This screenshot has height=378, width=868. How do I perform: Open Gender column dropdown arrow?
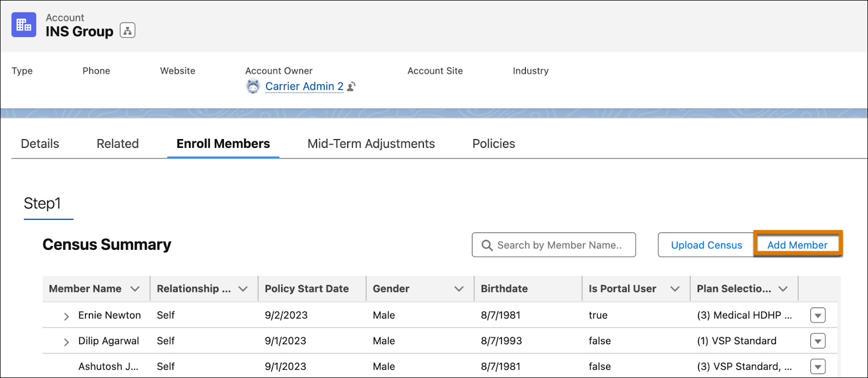[x=459, y=289]
